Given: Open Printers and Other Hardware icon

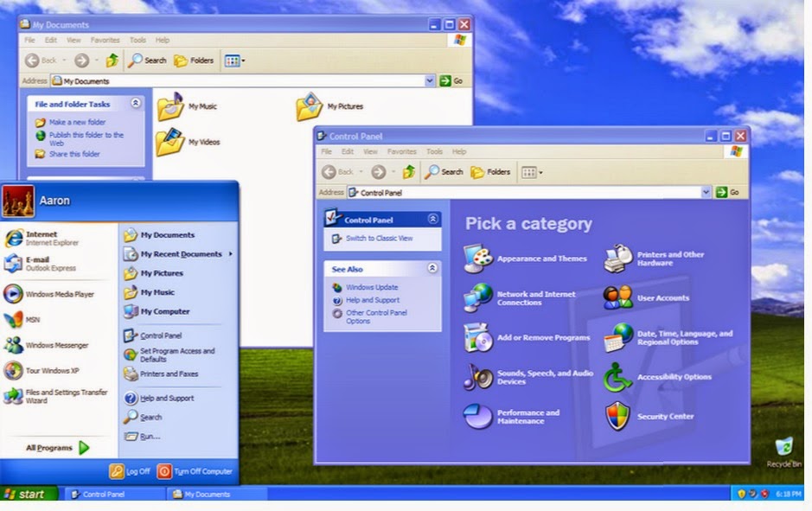Looking at the screenshot, I should pos(617,259).
